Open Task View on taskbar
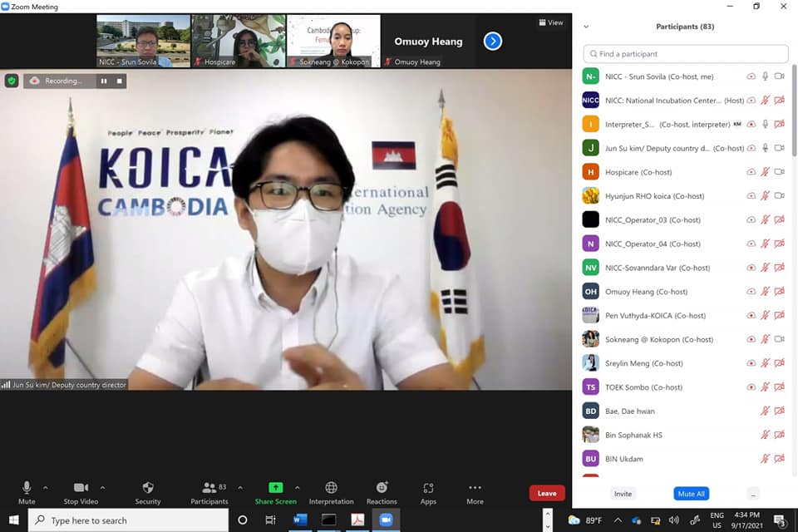 (x=271, y=520)
